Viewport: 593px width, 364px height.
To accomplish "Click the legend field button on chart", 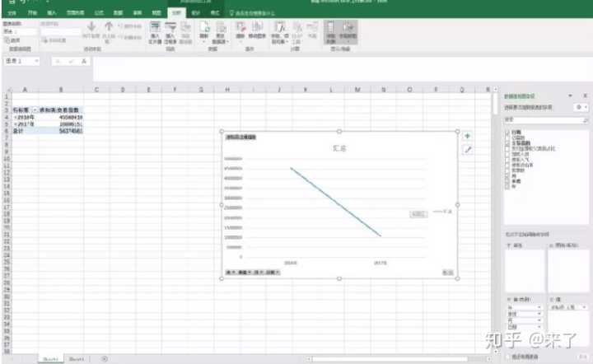I will [x=418, y=213].
